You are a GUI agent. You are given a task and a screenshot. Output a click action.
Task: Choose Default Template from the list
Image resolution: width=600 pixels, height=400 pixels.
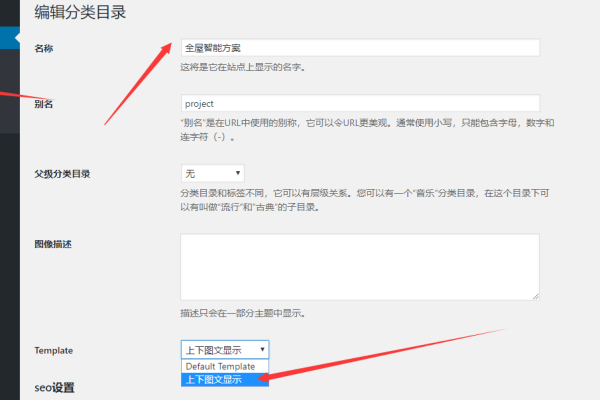point(225,366)
